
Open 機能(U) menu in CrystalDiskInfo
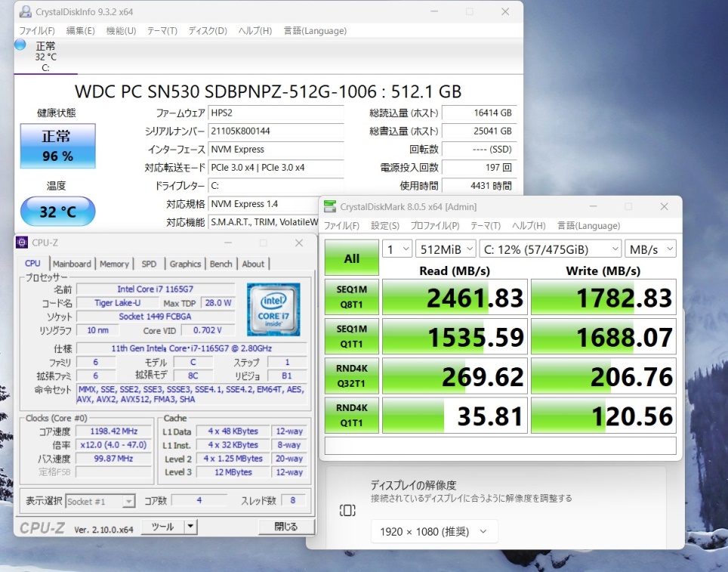pyautogui.click(x=121, y=31)
